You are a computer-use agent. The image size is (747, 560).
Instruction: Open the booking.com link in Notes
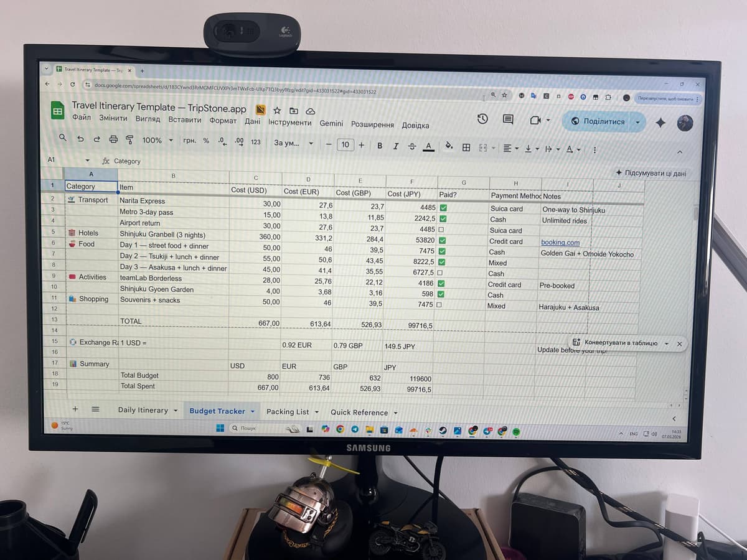point(560,243)
